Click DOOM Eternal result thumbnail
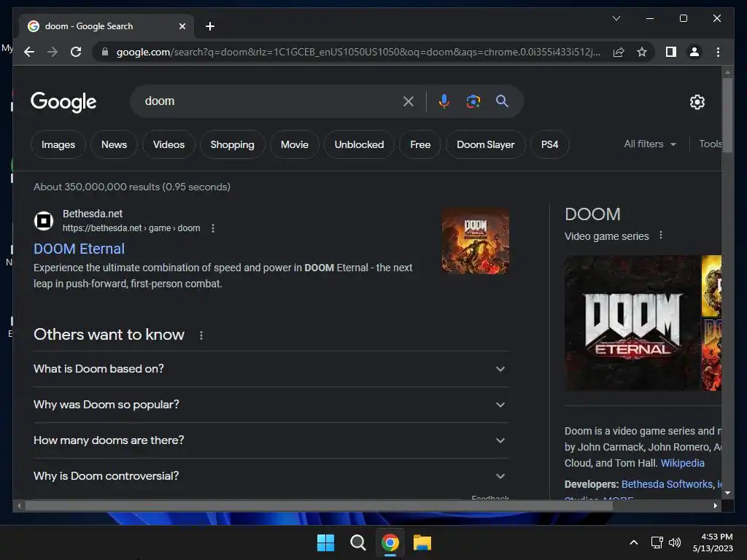The image size is (747, 560). click(475, 241)
